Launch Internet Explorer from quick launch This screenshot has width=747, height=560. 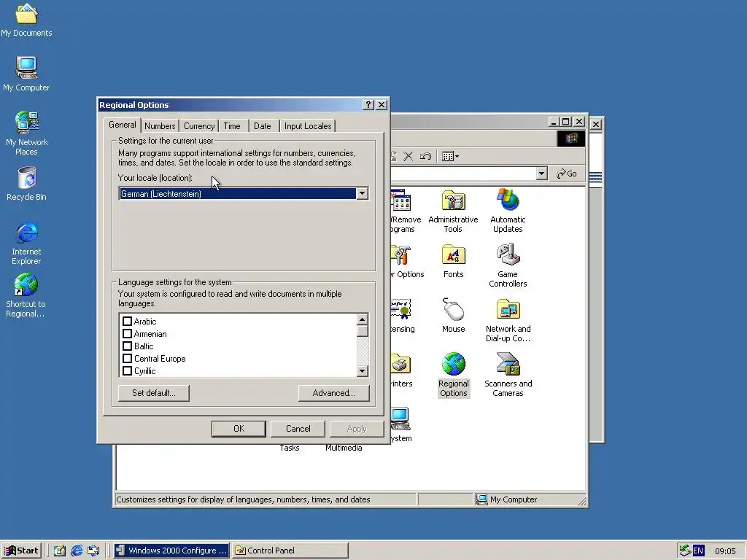click(77, 551)
